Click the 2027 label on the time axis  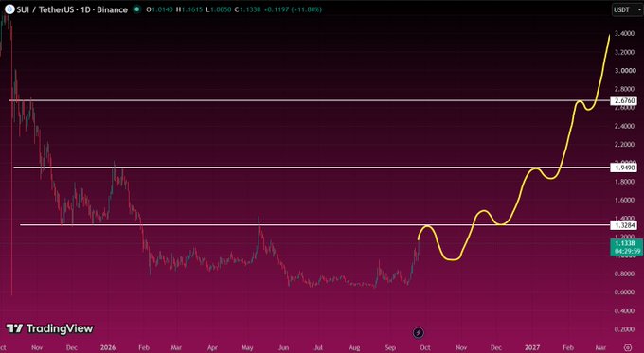point(532,347)
